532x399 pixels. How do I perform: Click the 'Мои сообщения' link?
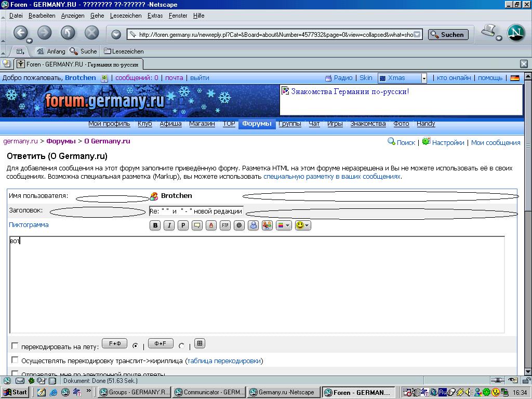point(495,143)
